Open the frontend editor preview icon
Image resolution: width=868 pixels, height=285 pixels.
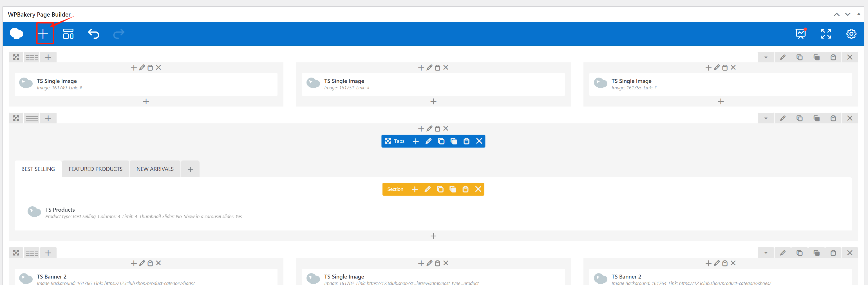pos(801,34)
